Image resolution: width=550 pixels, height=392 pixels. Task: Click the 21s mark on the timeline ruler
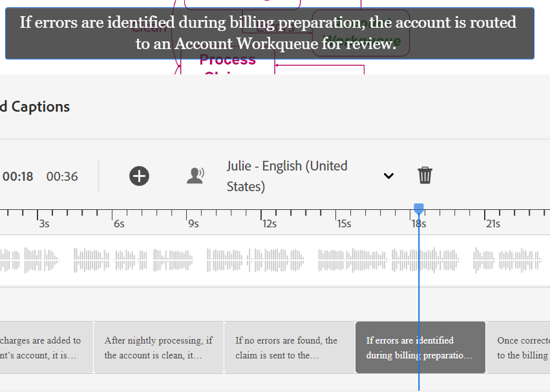tap(493, 223)
